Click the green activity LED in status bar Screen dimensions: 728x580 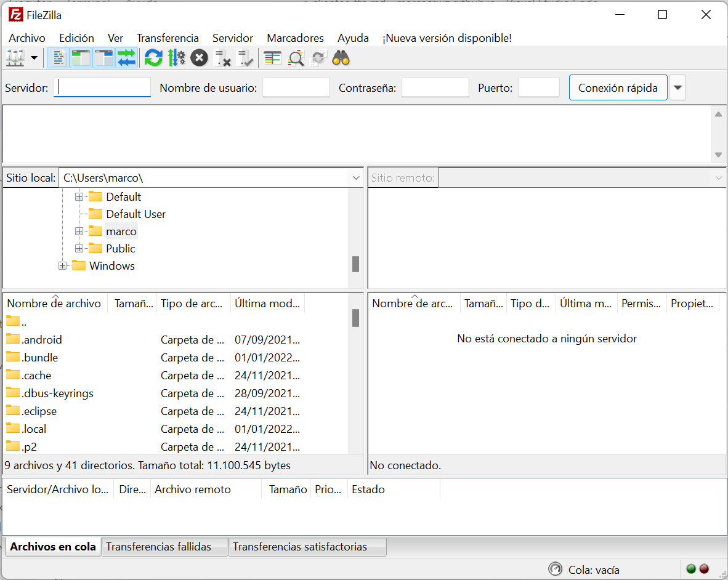click(691, 569)
